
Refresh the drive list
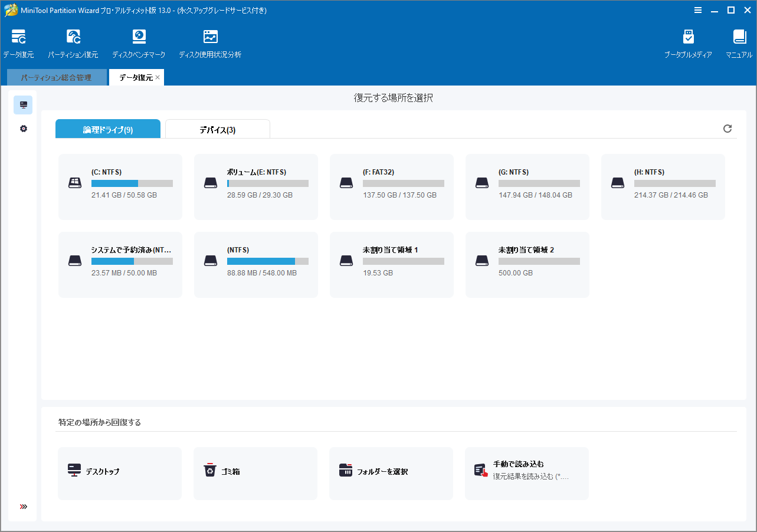pyautogui.click(x=727, y=129)
